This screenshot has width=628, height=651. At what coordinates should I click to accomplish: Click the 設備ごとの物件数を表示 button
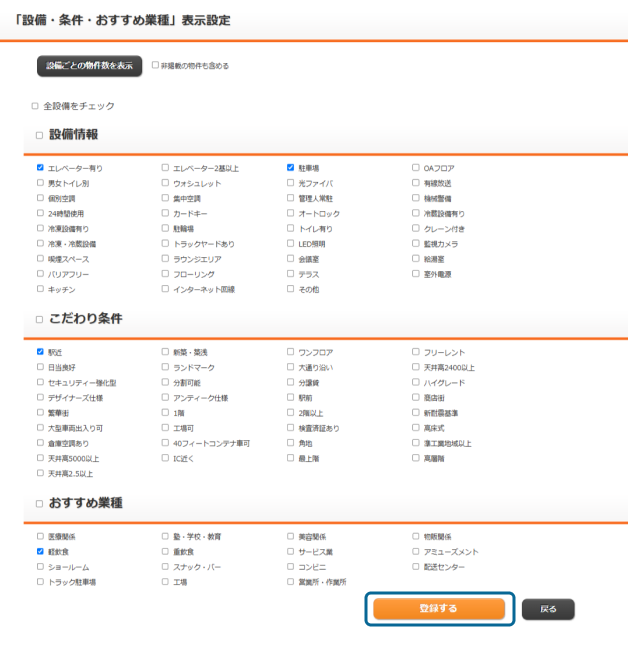[89, 66]
